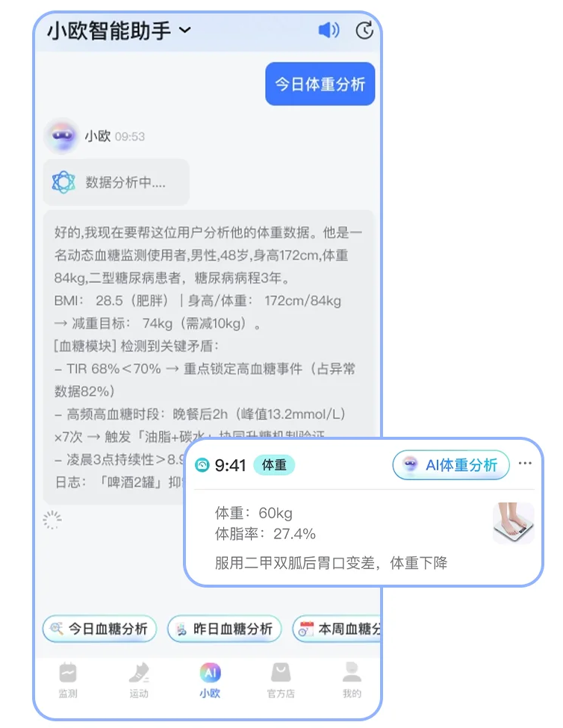This screenshot has height=728, width=563.
Task: Tap the 小欧 robot avatar
Action: click(62, 136)
